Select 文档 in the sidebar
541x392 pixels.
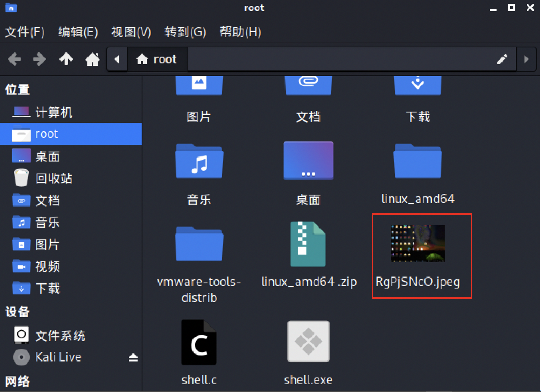[71, 200]
